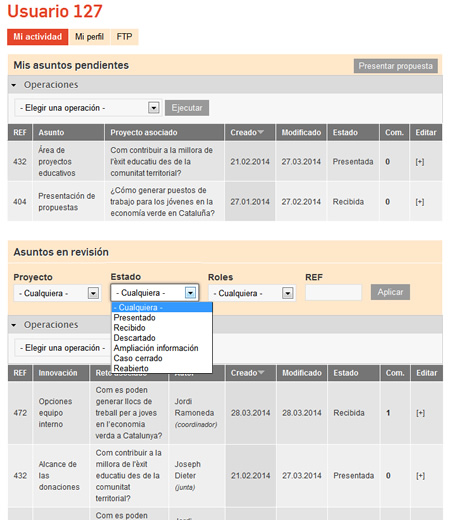This screenshot has width=450, height=520.
Task: Click Presentar propuesta button
Action: point(396,66)
